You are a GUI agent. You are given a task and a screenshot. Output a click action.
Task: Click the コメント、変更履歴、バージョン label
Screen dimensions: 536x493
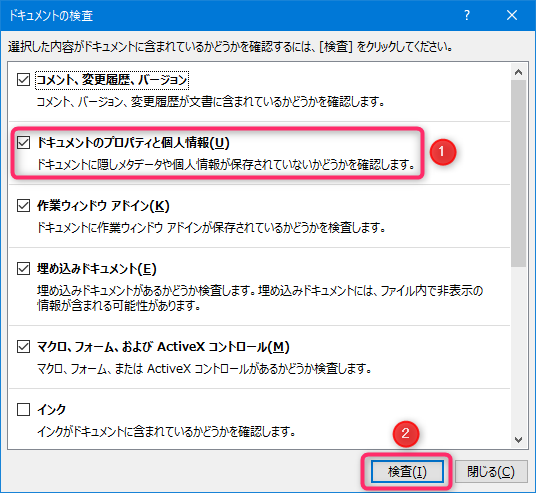(112, 80)
